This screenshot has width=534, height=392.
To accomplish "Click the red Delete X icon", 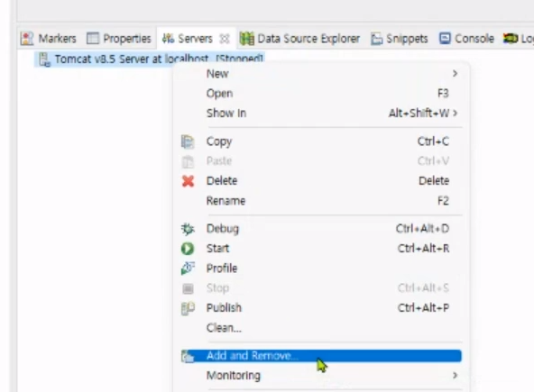I will click(188, 181).
